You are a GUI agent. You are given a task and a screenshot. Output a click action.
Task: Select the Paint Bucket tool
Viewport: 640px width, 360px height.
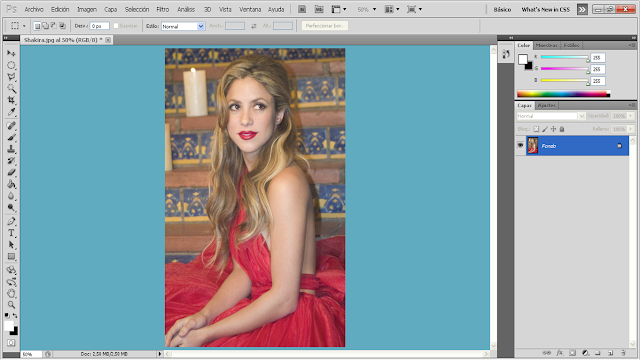pyautogui.click(x=11, y=184)
